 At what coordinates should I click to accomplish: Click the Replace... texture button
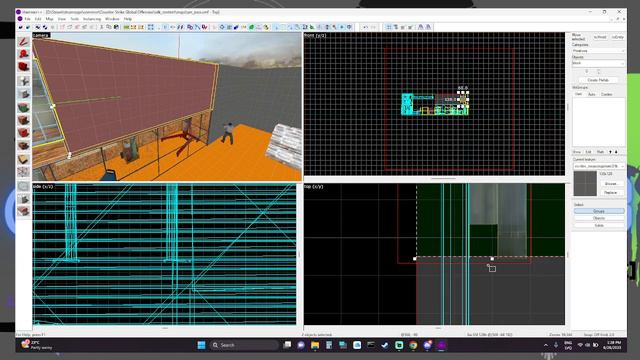click(x=611, y=192)
